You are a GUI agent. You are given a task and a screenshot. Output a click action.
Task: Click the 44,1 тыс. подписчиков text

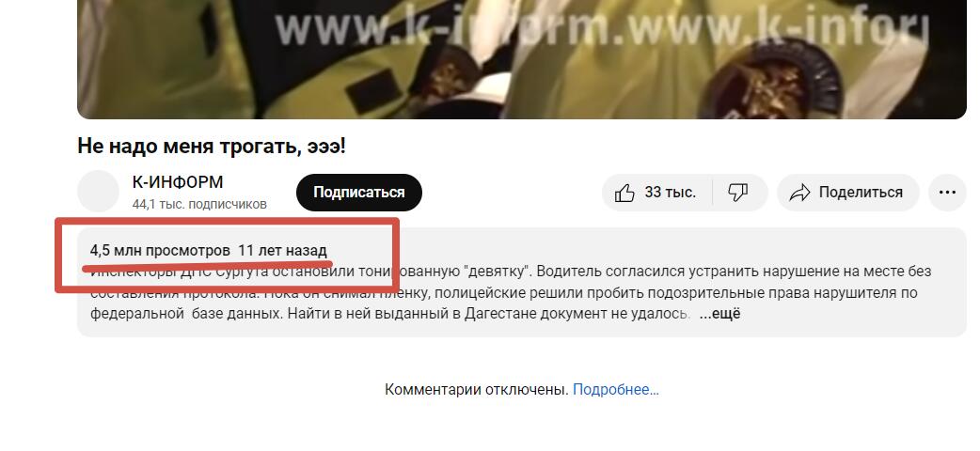pos(199,204)
